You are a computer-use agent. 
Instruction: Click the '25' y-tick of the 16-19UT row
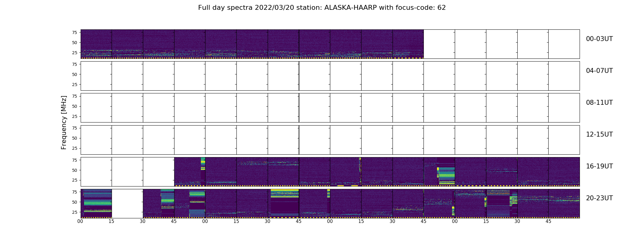75,180
